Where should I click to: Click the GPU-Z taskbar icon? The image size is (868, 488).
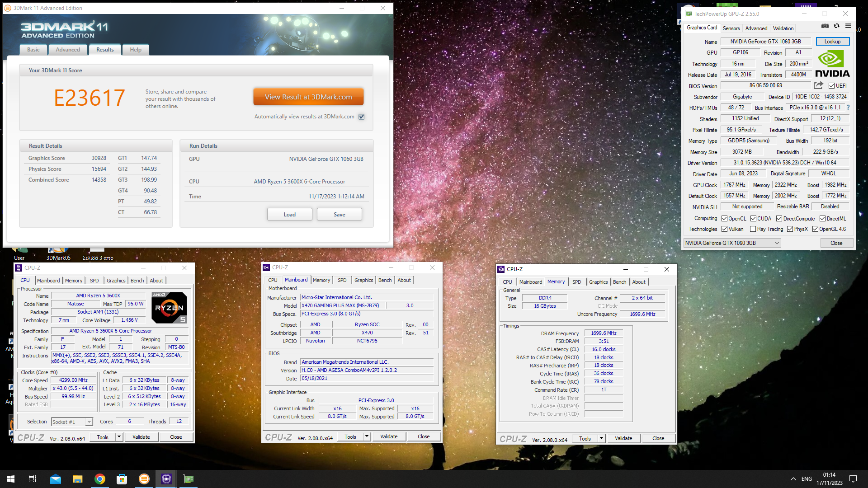click(188, 479)
